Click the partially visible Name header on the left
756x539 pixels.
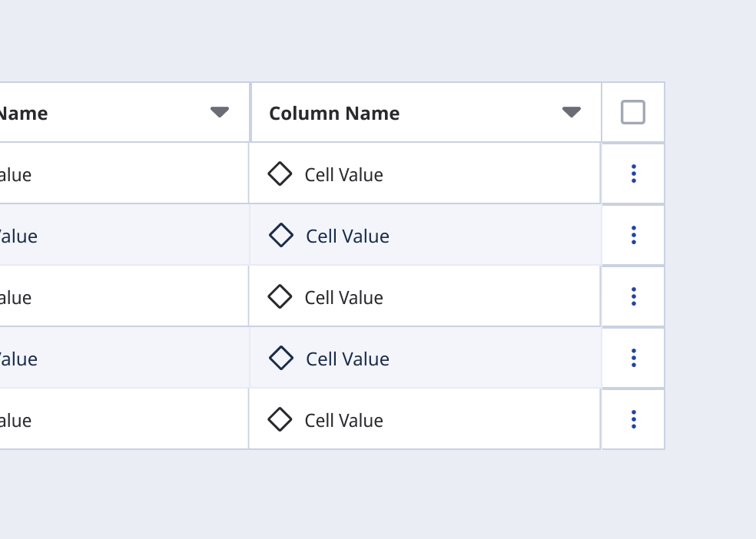(23, 114)
